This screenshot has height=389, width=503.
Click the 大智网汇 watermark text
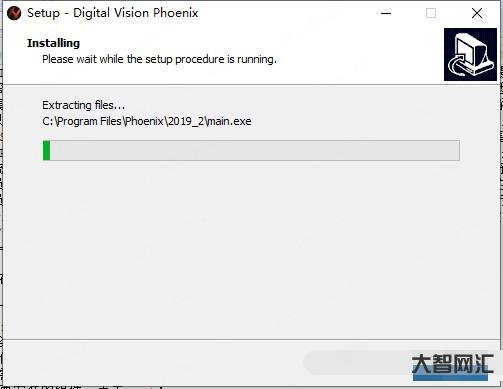[452, 363]
